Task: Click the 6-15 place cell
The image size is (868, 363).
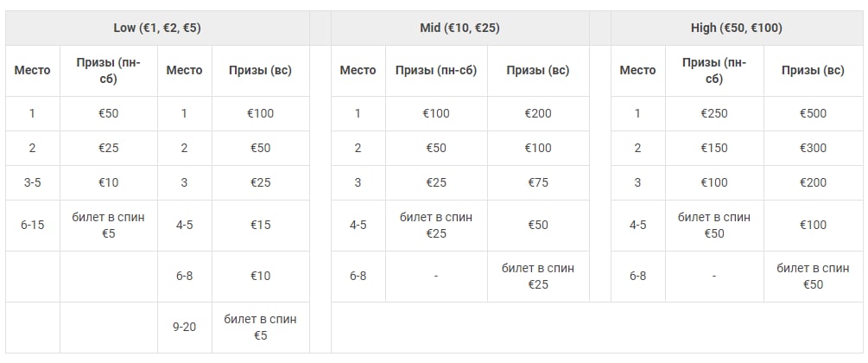Action: (x=32, y=225)
